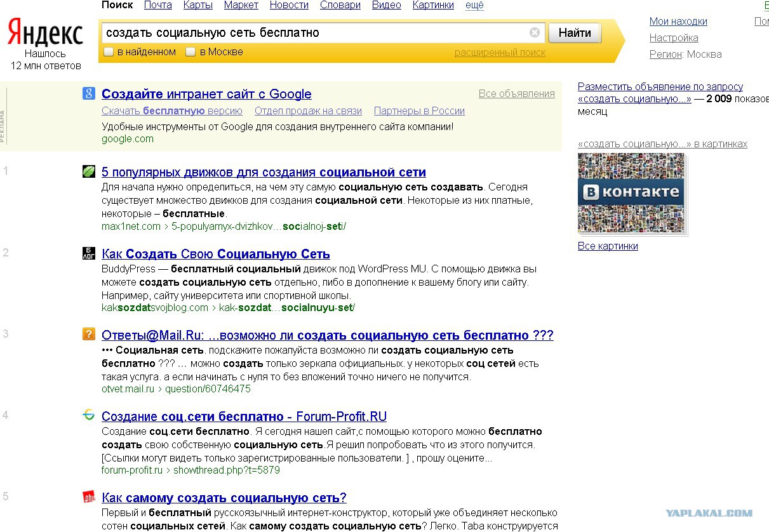Open the Новости tab

pos(289,5)
